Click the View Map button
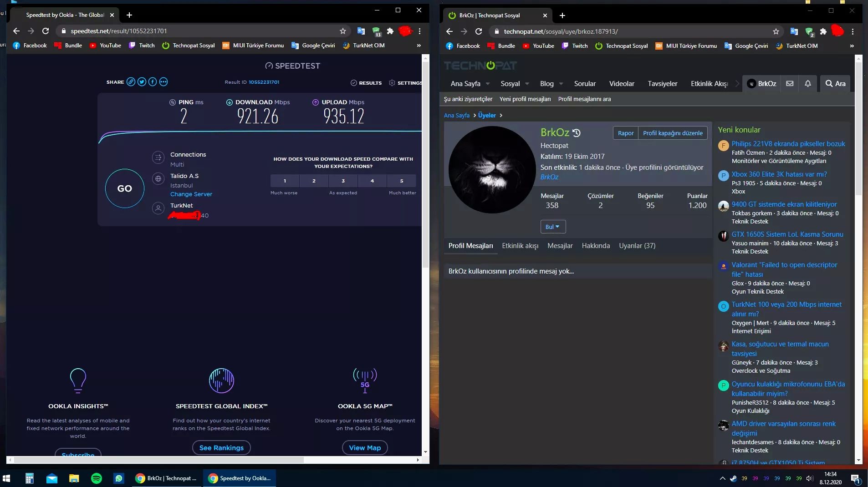Viewport: 868px width, 487px height. (365, 448)
